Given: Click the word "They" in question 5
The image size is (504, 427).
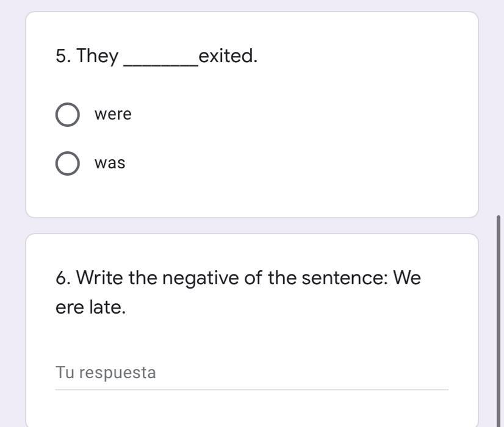Looking at the screenshot, I should [98, 56].
